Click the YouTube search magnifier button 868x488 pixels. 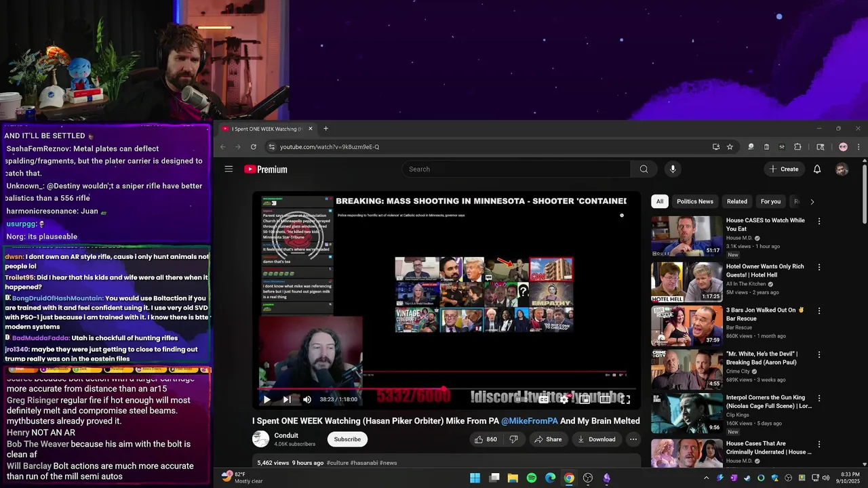coord(644,169)
